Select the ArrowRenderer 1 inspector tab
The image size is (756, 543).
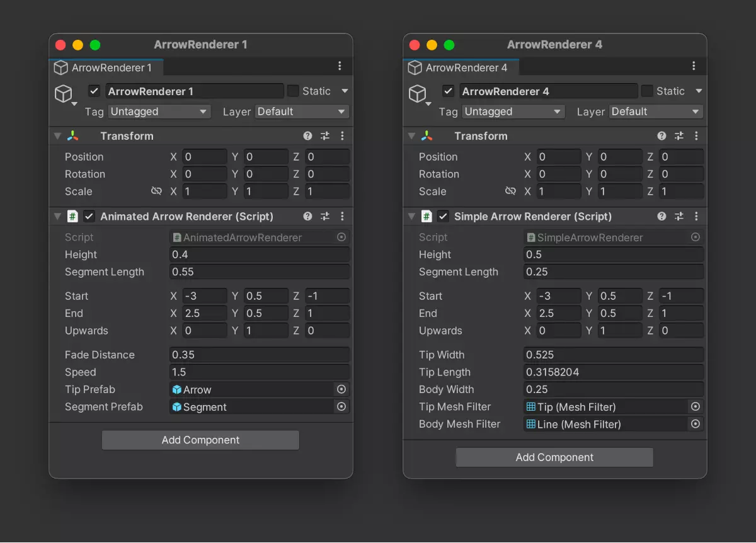coord(106,67)
